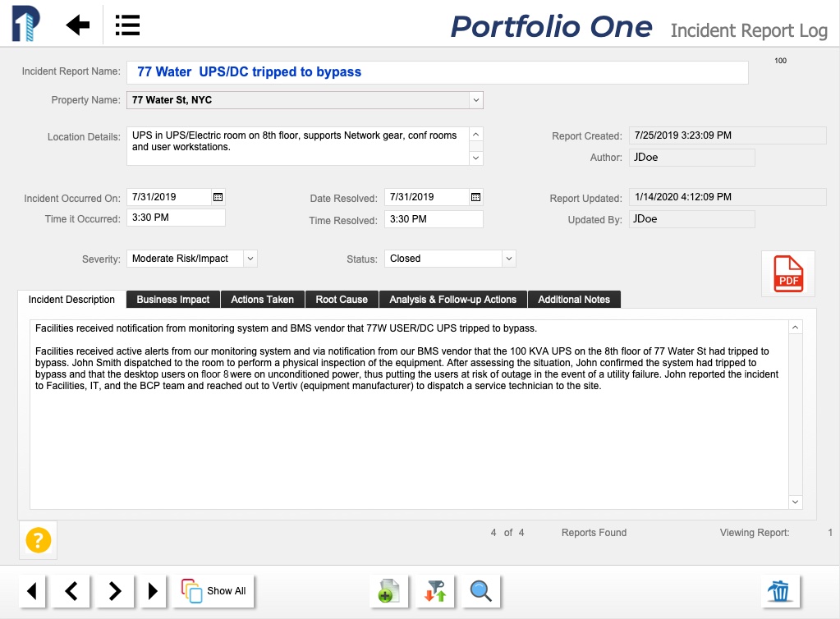
Task: Go back using the black arrow icon
Action: 78,25
